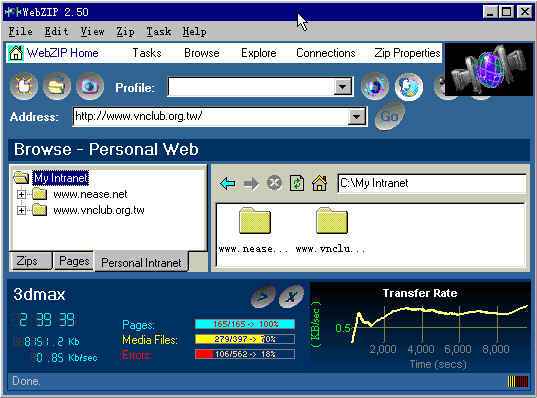Image resolution: width=537 pixels, height=398 pixels.
Task: Click the www.nease folder icon in file pane
Action: (255, 221)
